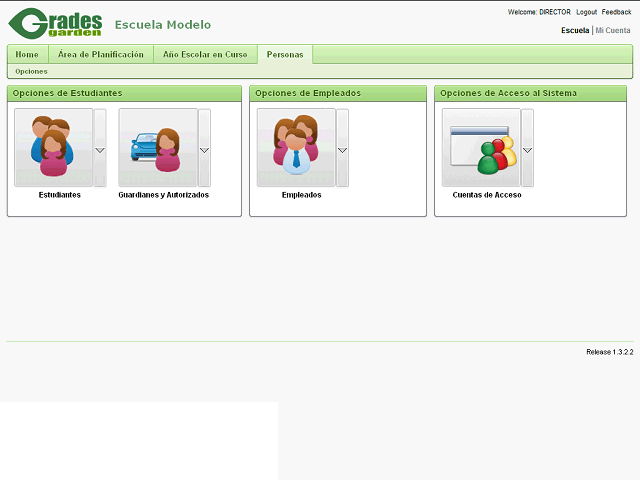Image resolution: width=640 pixels, height=480 pixels.
Task: Go to Año Escolar en Curso tab
Action: point(205,54)
